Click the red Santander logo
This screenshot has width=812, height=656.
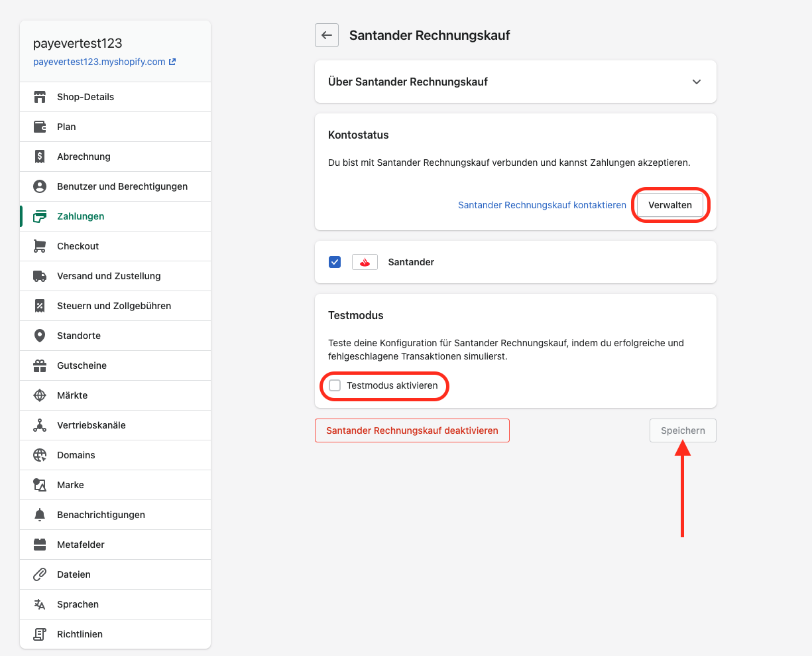coord(365,262)
